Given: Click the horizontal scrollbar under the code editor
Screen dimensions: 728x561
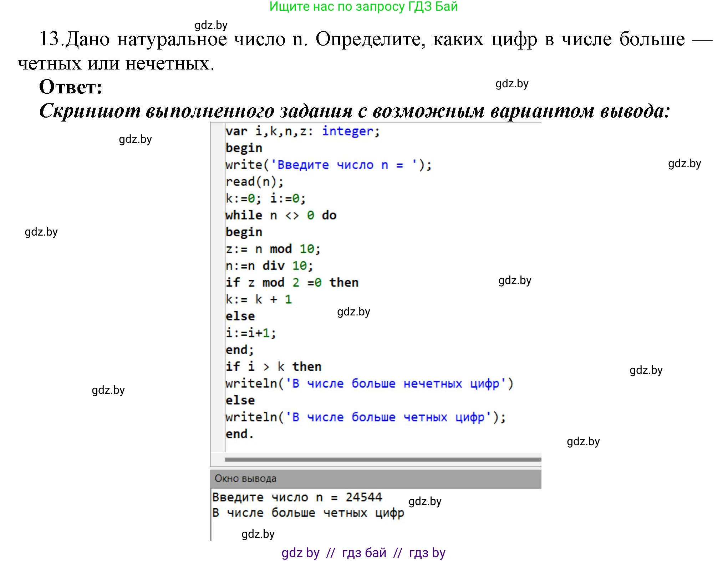Looking at the screenshot, I should (383, 459).
